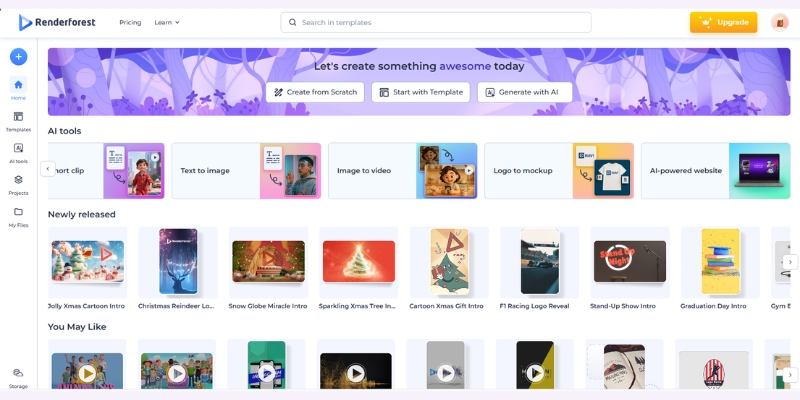Image resolution: width=800 pixels, height=400 pixels.
Task: Click the 'Snow Globe Miracle Intro' title text
Action: (268, 306)
